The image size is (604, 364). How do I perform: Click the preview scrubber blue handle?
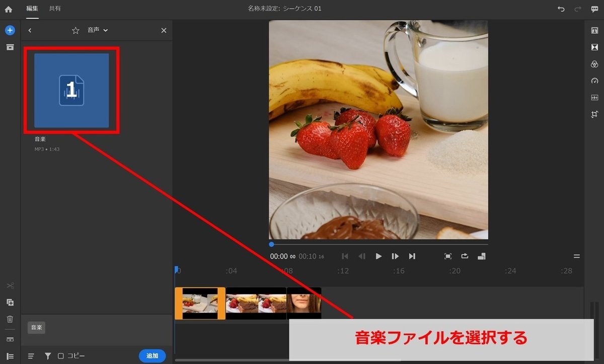272,244
